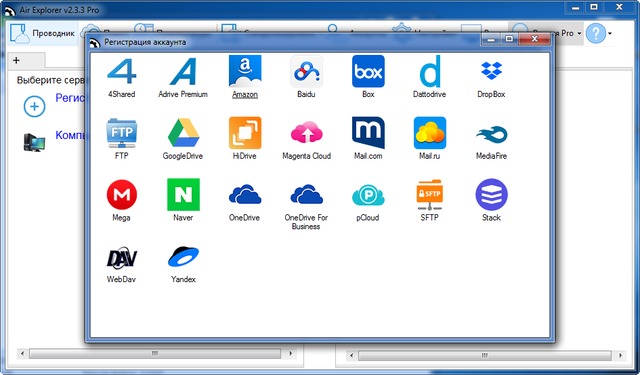Click the right pane horizontal scrollbar thumb
The height and width of the screenshot is (375, 640).
484,355
